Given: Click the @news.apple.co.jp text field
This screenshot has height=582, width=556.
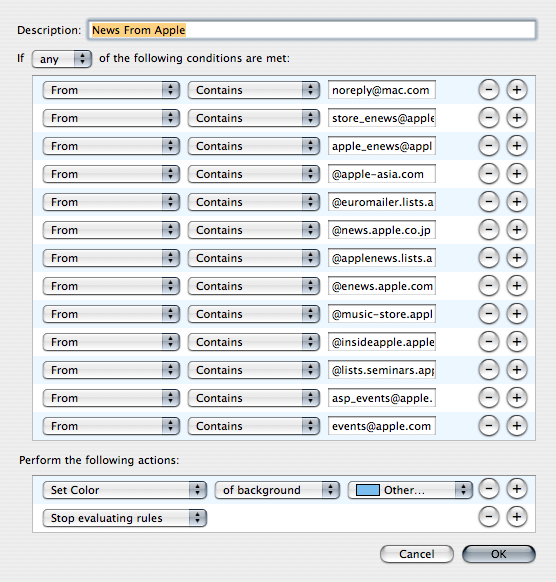Looking at the screenshot, I should (382, 230).
